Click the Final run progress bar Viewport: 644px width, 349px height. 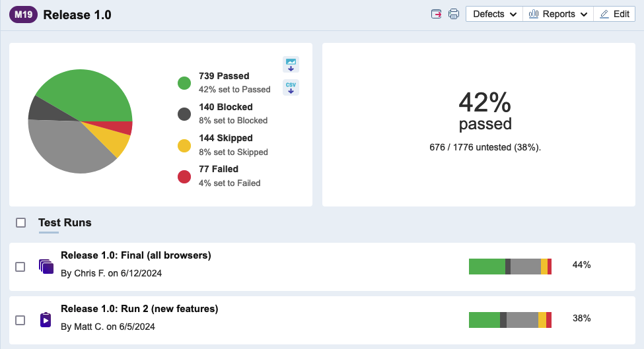pyautogui.click(x=510, y=267)
